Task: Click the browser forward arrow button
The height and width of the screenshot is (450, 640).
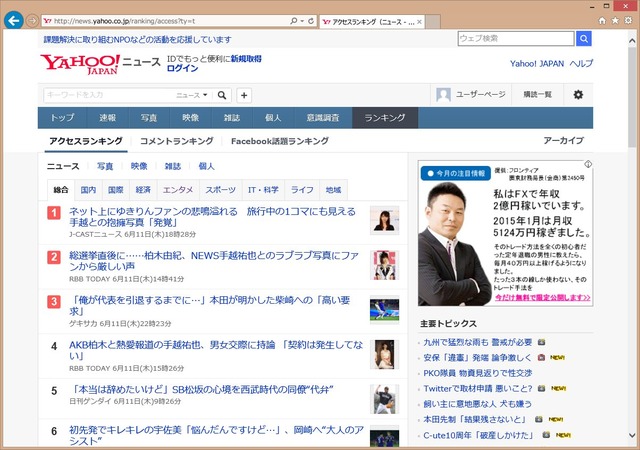Action: coord(32,21)
